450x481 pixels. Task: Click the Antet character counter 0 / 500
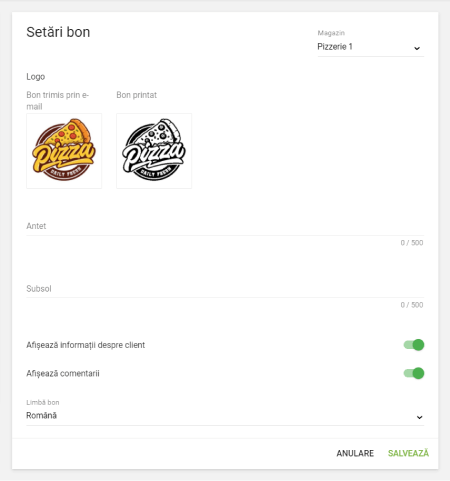[x=412, y=243]
